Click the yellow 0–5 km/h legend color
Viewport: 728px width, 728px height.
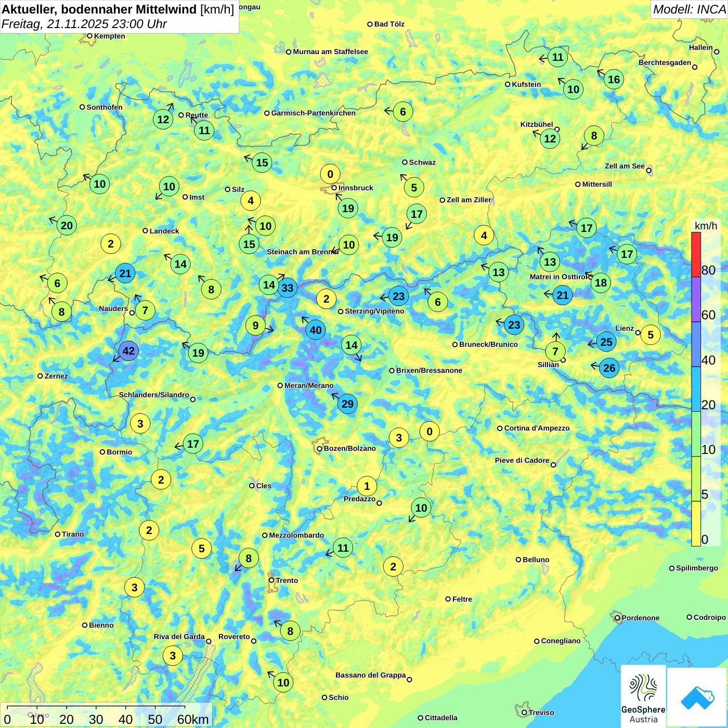click(696, 524)
